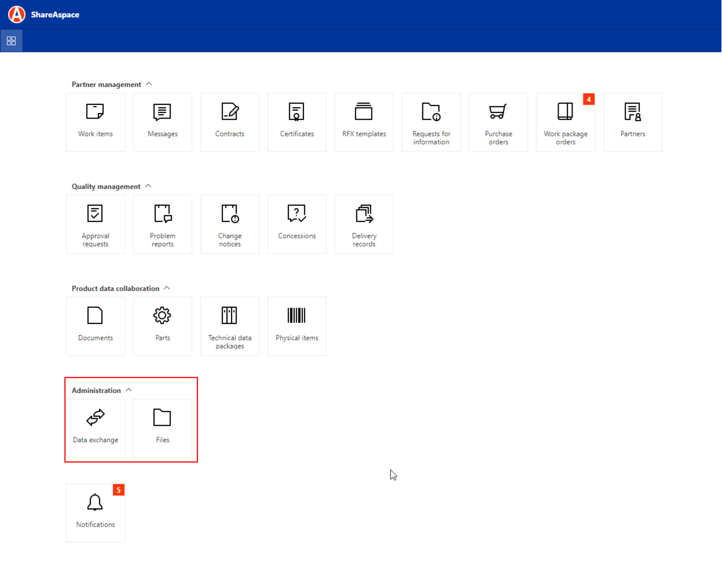Open the Work items tile
The width and height of the screenshot is (722, 588).
(95, 122)
